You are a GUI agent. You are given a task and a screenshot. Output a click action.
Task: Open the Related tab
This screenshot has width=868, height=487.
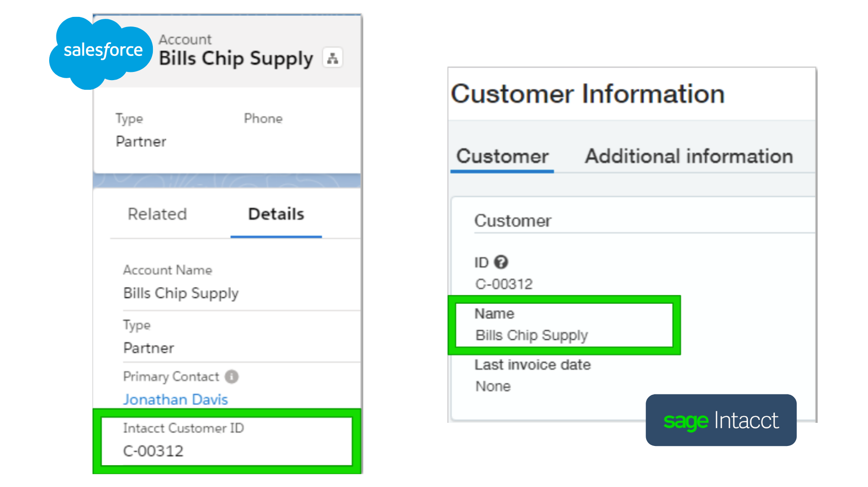(157, 214)
